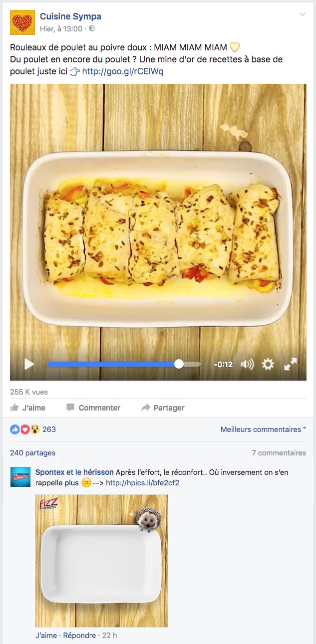This screenshot has width=316, height=644.
Task: Share the post via Partager
Action: click(x=163, y=408)
